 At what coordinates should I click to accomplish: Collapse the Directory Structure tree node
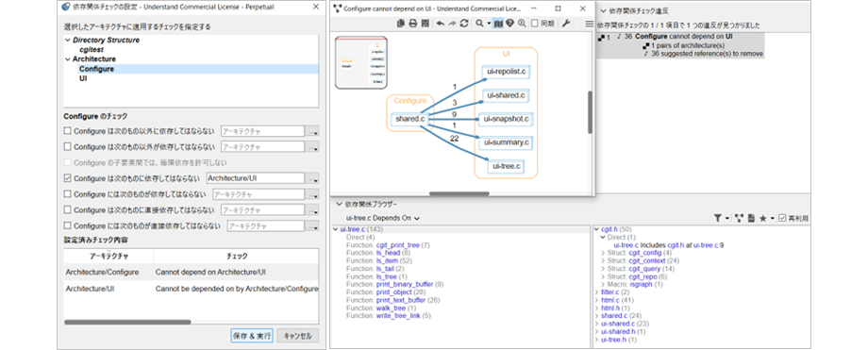tap(67, 41)
